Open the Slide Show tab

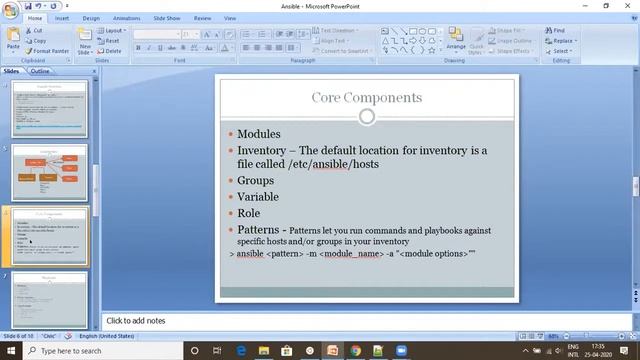pos(167,18)
